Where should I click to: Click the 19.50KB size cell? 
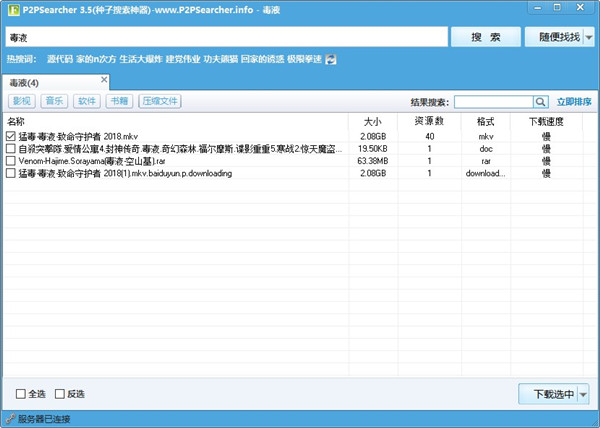click(373, 148)
